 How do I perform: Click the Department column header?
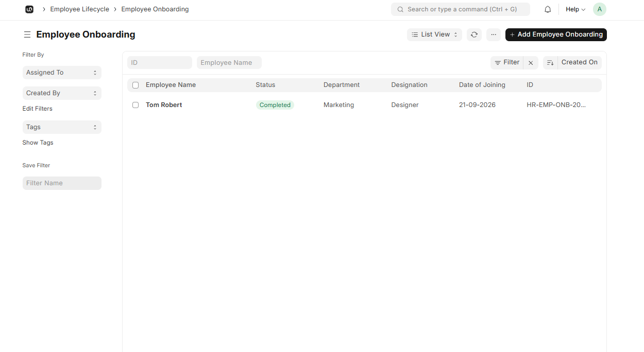342,85
